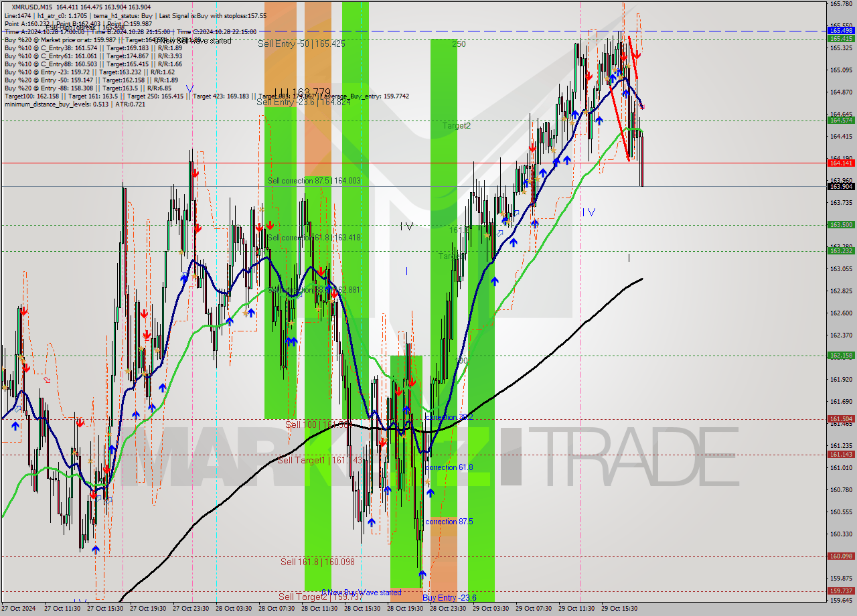Click the red 164.141 price level tag
The image size is (857, 616).
[842, 163]
